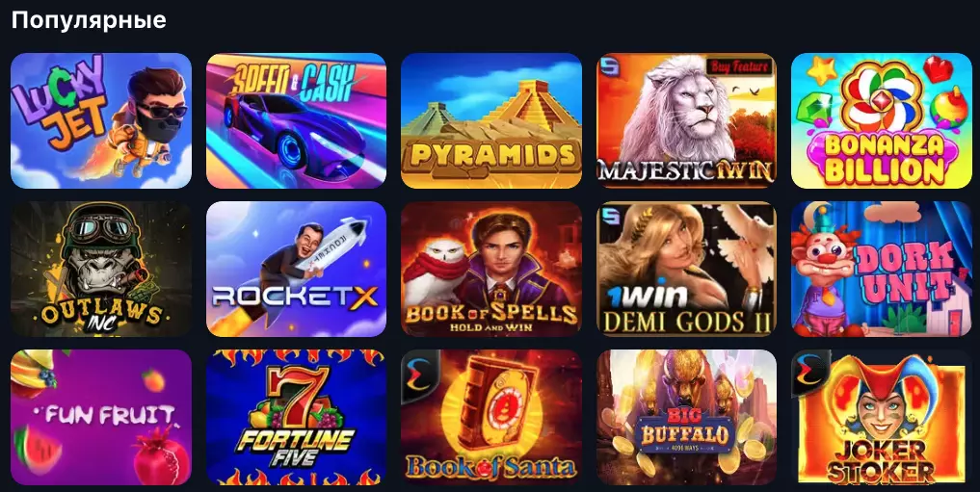Launch the Dork Unit clown game
Image resolution: width=980 pixels, height=492 pixels.
click(x=882, y=269)
